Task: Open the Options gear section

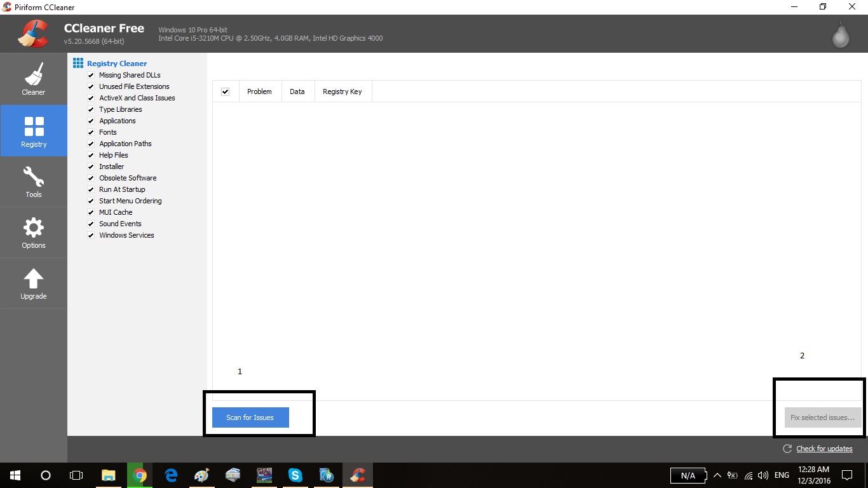Action: pyautogui.click(x=34, y=233)
